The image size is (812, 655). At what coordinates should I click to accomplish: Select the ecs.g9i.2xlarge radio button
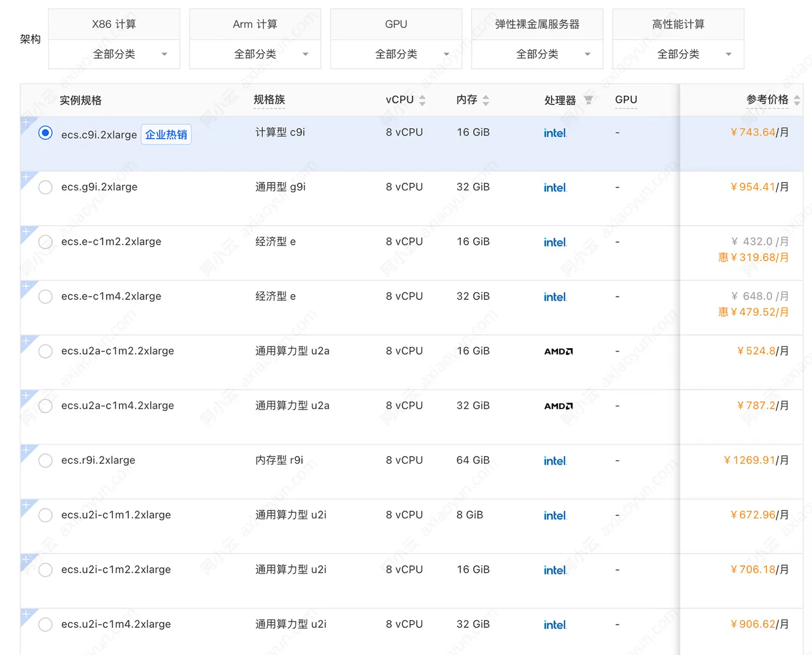click(x=45, y=187)
